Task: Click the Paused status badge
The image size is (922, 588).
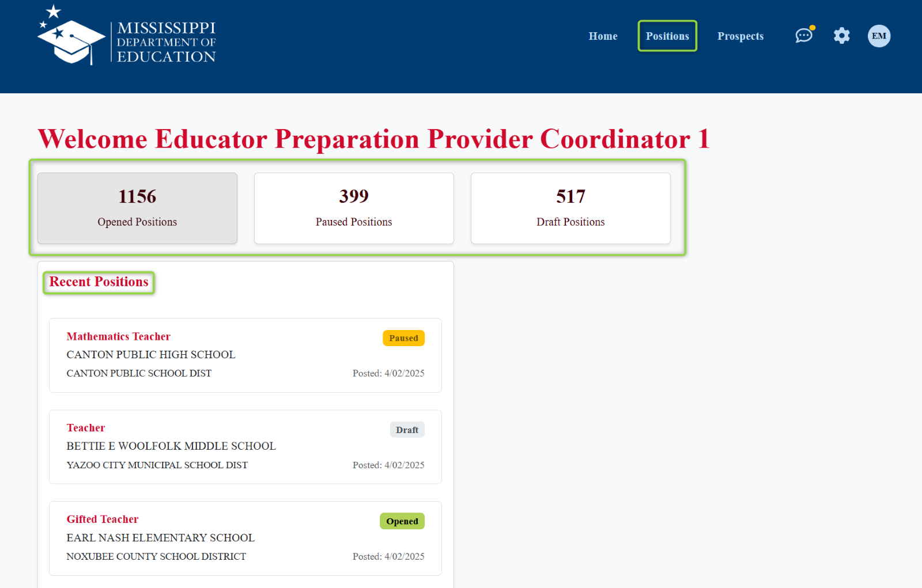Action: [403, 338]
